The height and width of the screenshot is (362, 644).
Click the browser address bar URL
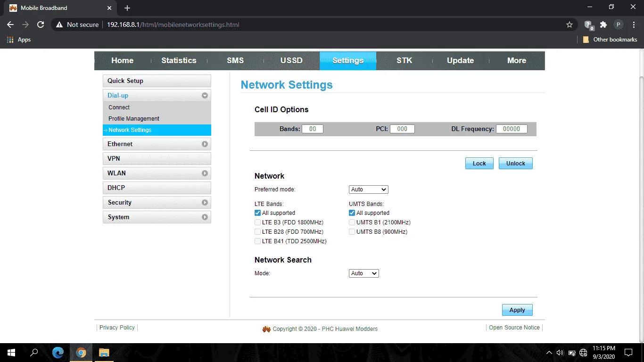click(173, 25)
